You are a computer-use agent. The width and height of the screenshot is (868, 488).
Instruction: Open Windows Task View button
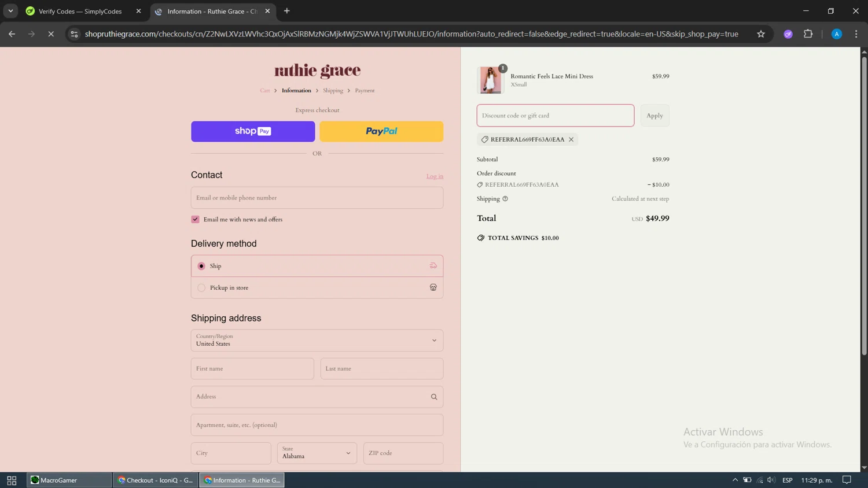(x=12, y=480)
